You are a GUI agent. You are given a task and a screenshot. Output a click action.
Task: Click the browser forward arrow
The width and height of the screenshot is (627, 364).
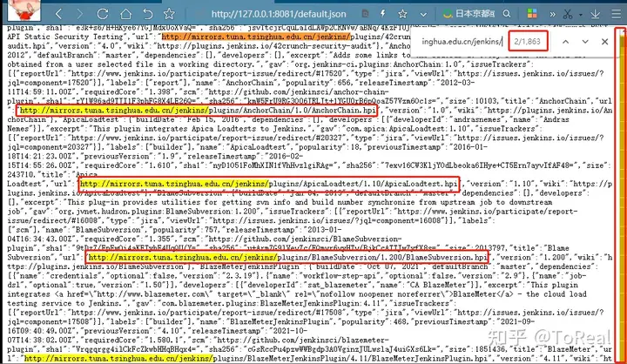click(x=80, y=14)
